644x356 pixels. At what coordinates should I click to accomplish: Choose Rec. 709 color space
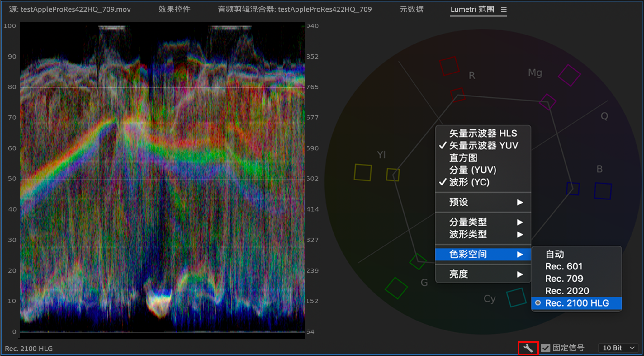coord(564,279)
